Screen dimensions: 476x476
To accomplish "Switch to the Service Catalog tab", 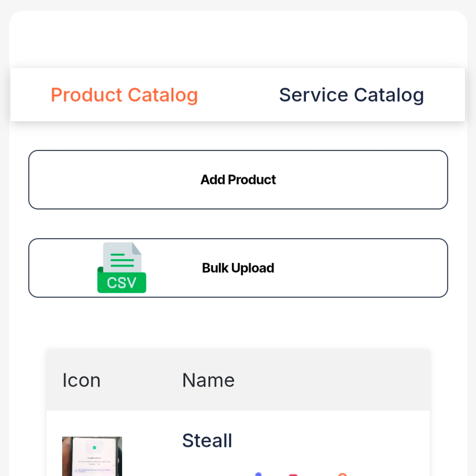I will [x=351, y=95].
